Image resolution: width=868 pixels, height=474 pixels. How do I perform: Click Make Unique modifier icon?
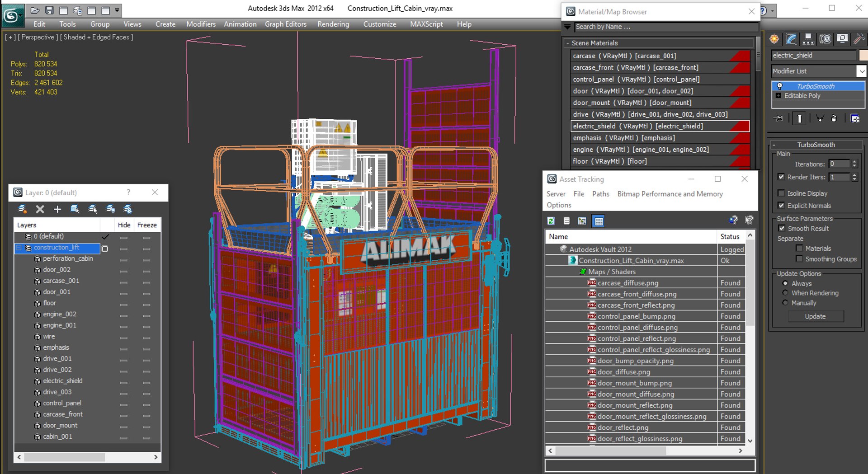click(x=820, y=118)
